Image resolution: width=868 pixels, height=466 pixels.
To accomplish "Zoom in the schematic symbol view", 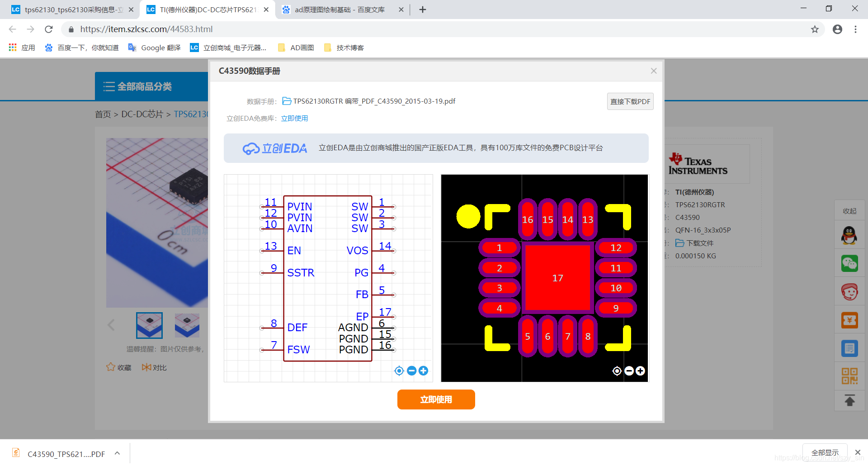I will pyautogui.click(x=423, y=371).
